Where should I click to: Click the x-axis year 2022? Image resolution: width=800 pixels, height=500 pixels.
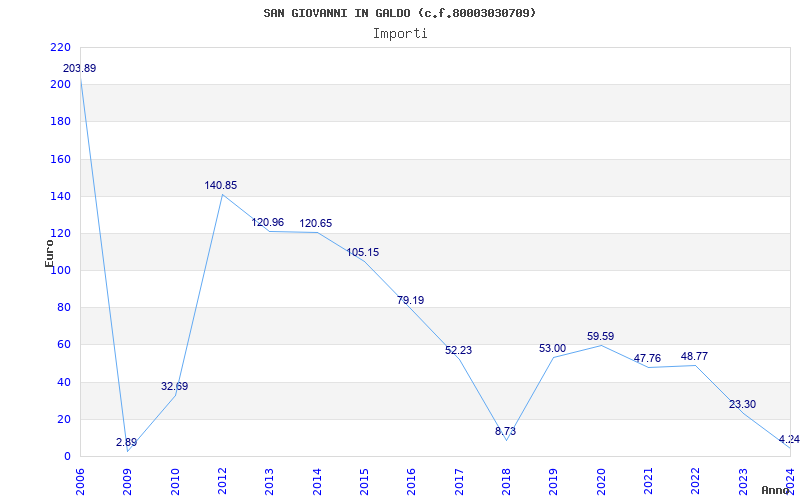[x=695, y=481]
